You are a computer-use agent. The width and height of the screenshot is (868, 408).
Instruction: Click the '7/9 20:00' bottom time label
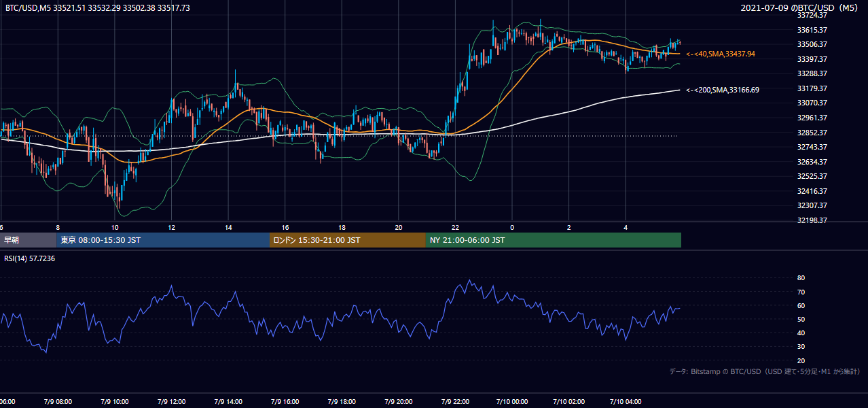pos(399,402)
